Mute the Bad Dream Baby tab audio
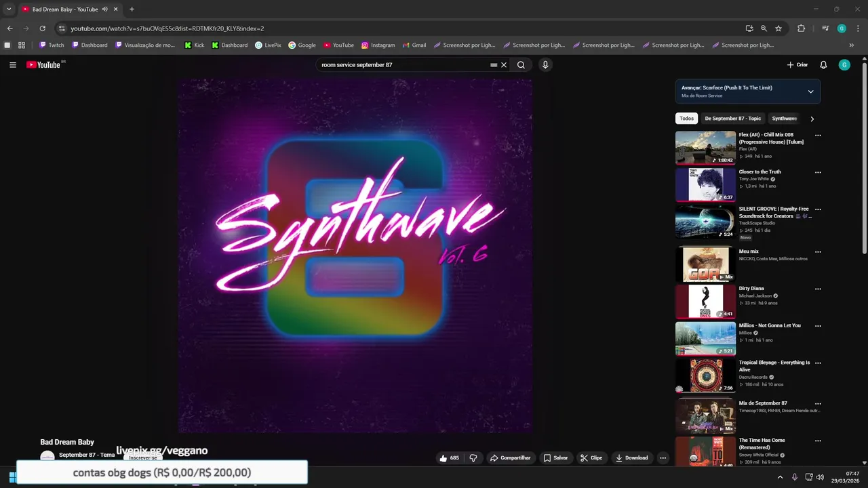The image size is (868, 488). [105, 9]
